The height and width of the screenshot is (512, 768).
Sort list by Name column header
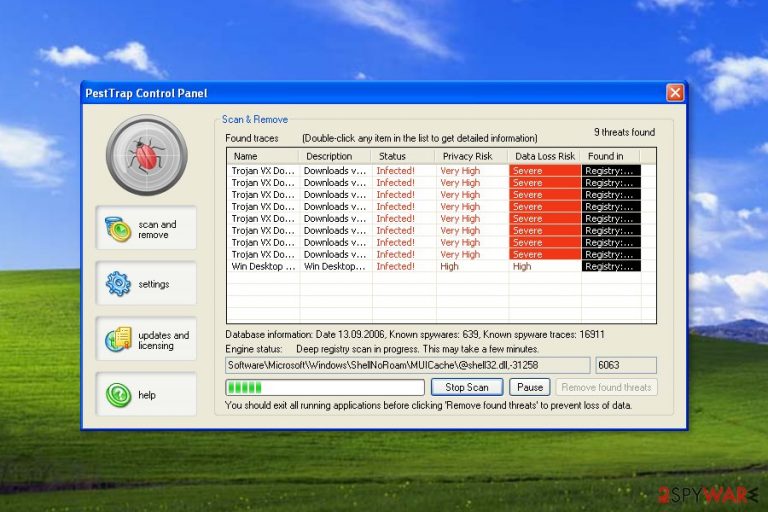[x=263, y=156]
